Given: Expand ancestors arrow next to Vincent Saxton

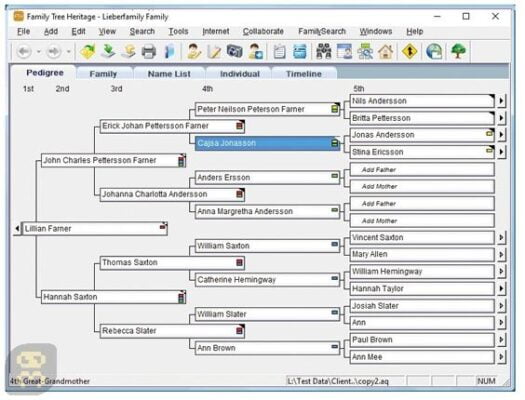Looking at the screenshot, I should [501, 237].
